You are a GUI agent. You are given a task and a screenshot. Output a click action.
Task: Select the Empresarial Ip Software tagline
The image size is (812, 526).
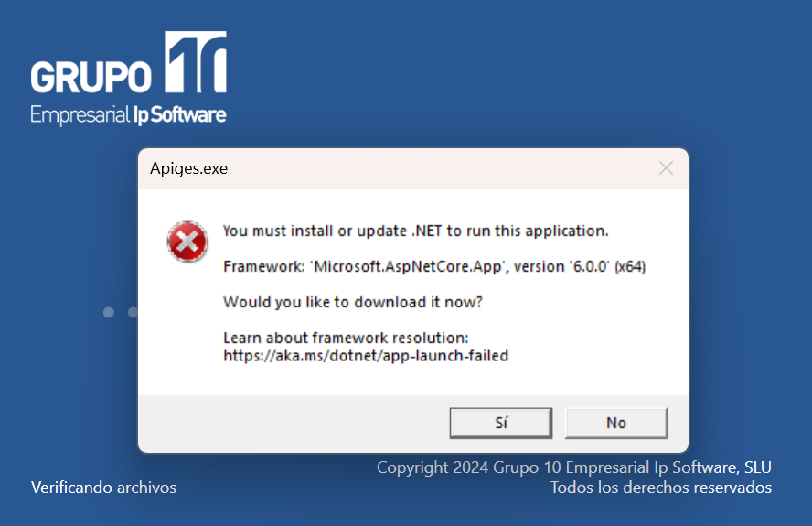128,115
